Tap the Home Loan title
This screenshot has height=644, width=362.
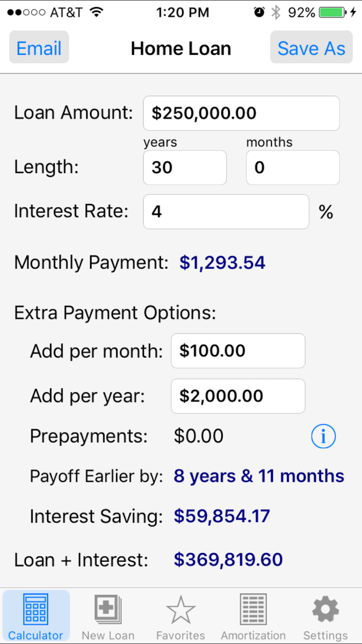click(181, 49)
